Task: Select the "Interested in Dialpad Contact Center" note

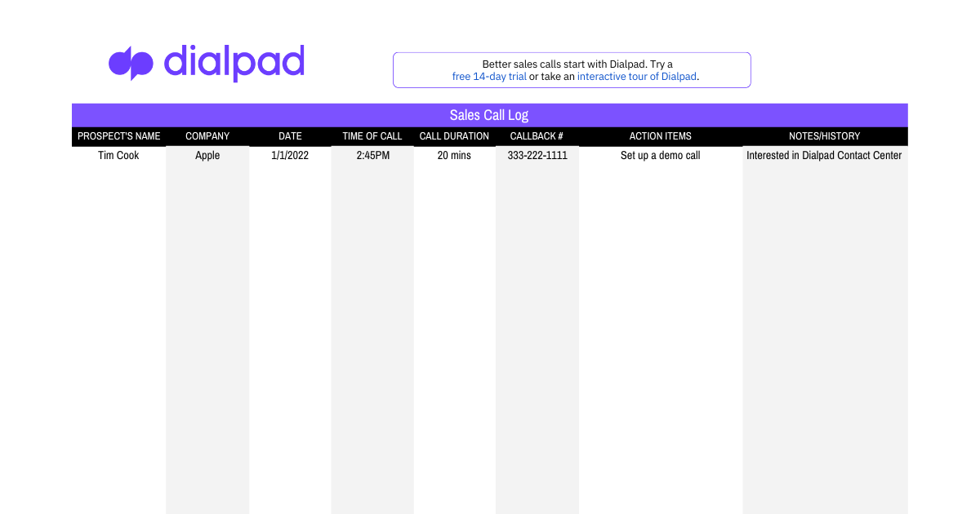Action: [824, 155]
